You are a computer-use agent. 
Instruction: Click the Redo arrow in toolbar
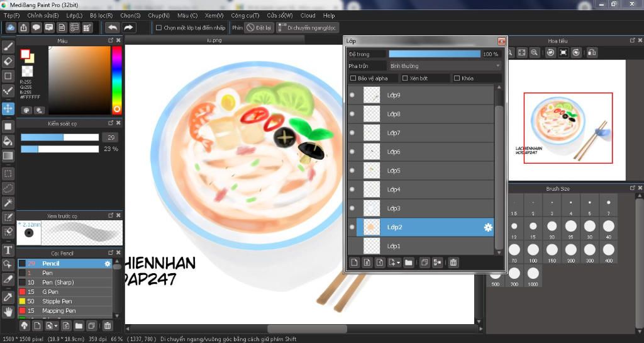(x=128, y=28)
